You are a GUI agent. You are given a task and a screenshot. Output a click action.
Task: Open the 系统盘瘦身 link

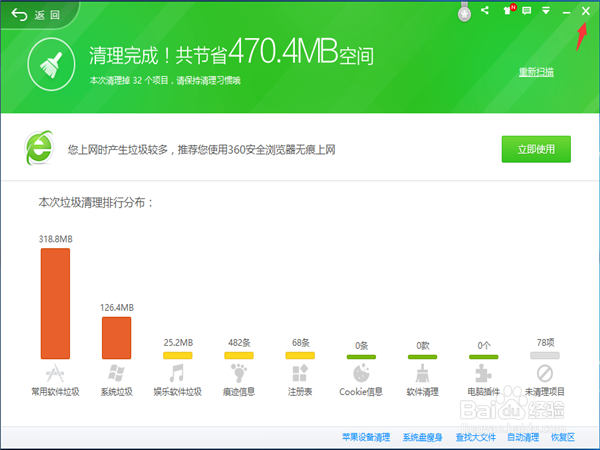tap(422, 437)
